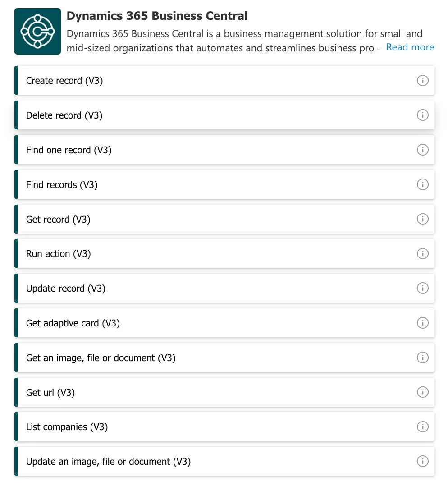Image resolution: width=448 pixels, height=486 pixels.
Task: View info for Update an image, file or document (V3)
Action: 423,461
